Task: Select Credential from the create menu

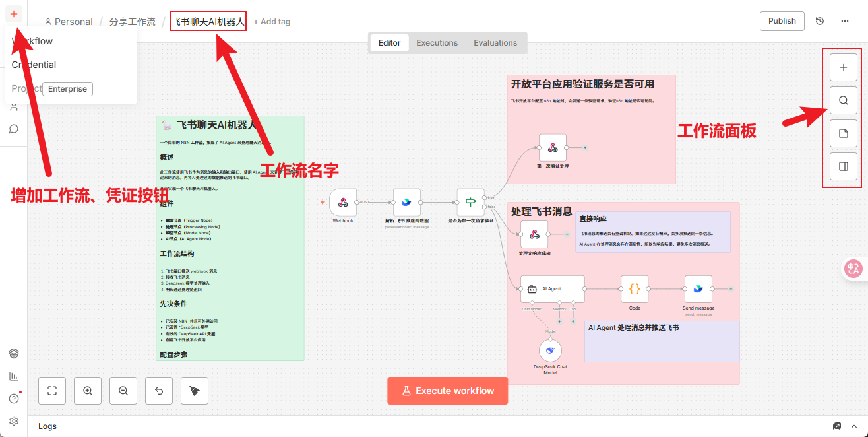Action: click(34, 65)
